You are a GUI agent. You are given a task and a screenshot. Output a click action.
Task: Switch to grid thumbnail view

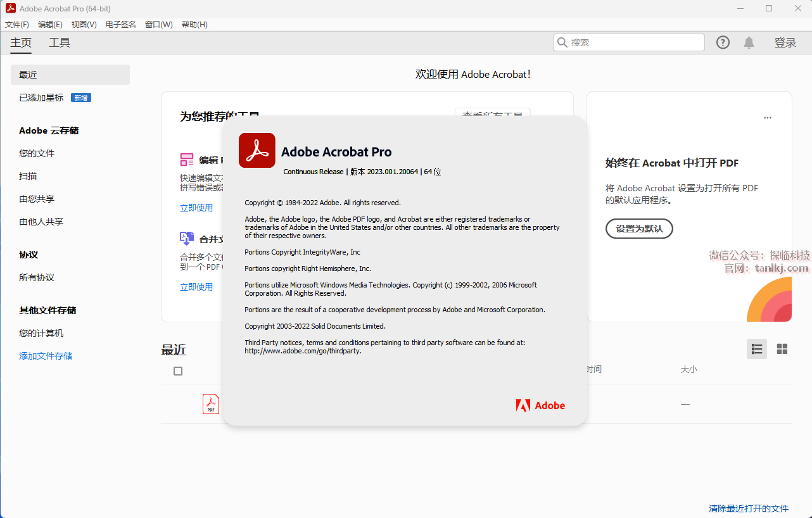pos(782,349)
